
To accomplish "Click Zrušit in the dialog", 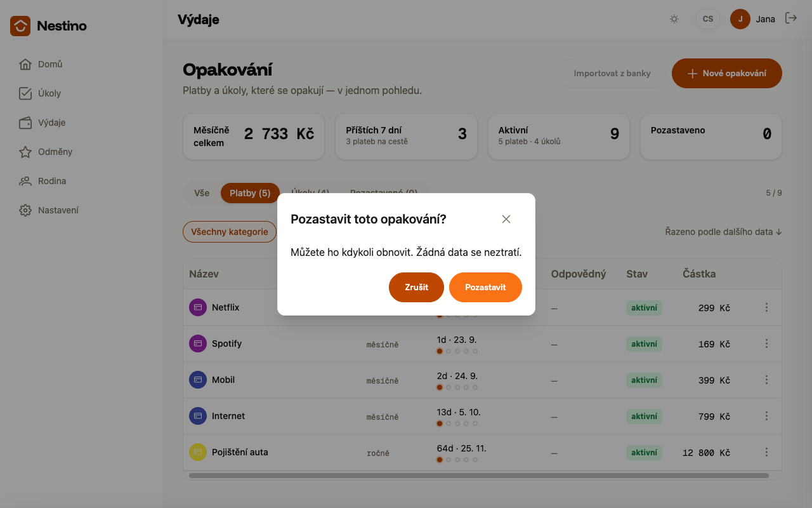I will 416,287.
